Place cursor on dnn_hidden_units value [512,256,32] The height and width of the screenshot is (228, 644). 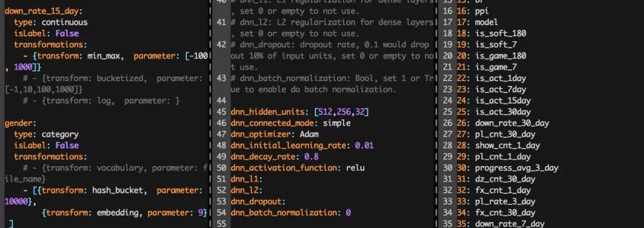point(341,112)
